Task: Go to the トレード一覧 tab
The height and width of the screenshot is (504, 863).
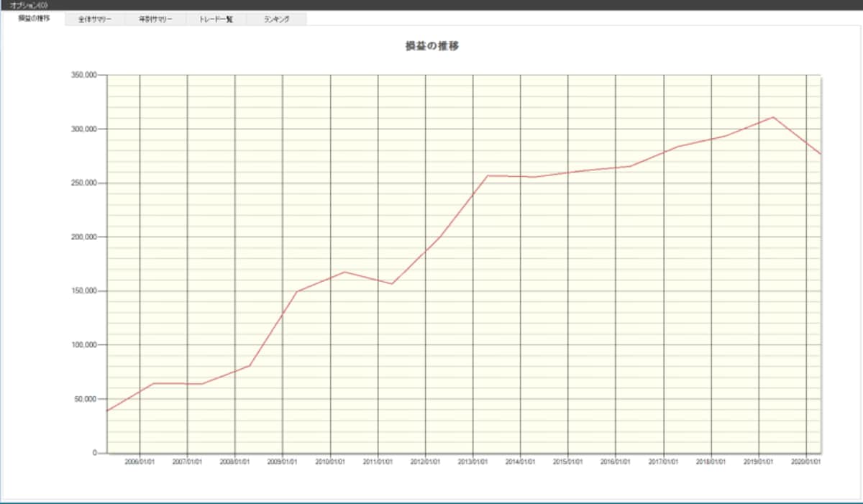Action: tap(216, 19)
